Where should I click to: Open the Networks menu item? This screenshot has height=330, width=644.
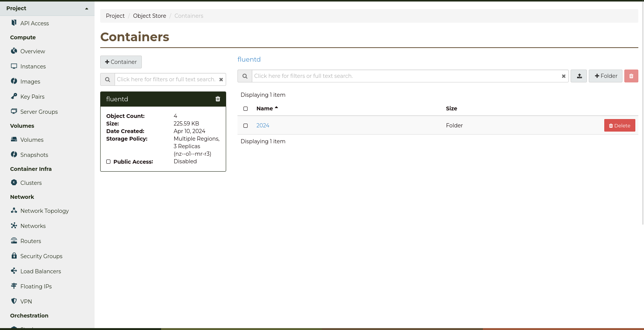(x=33, y=226)
